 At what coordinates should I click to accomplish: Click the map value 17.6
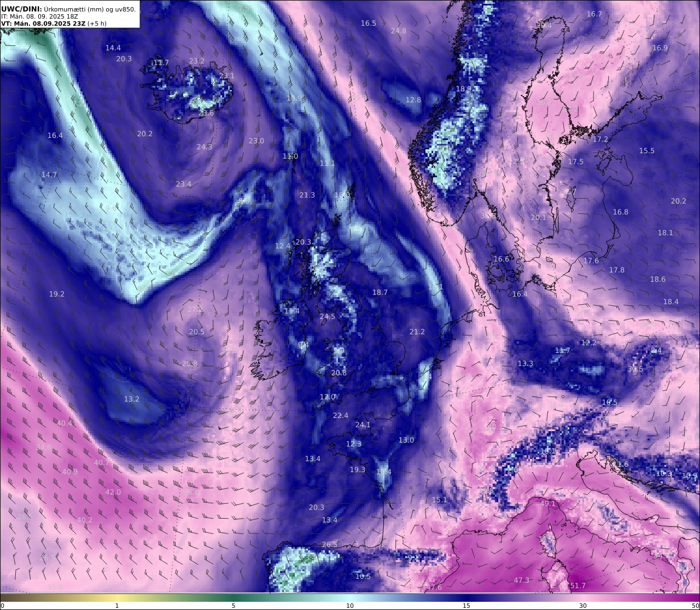pos(591,260)
